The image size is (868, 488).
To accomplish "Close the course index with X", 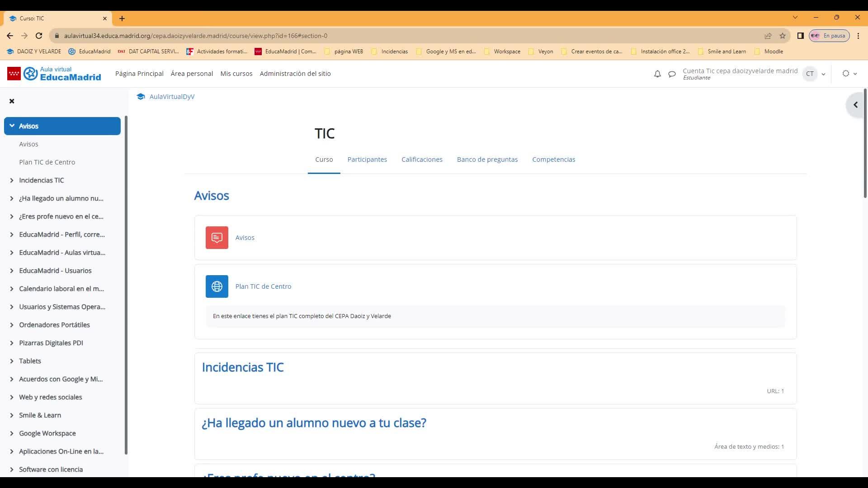I will click(12, 101).
